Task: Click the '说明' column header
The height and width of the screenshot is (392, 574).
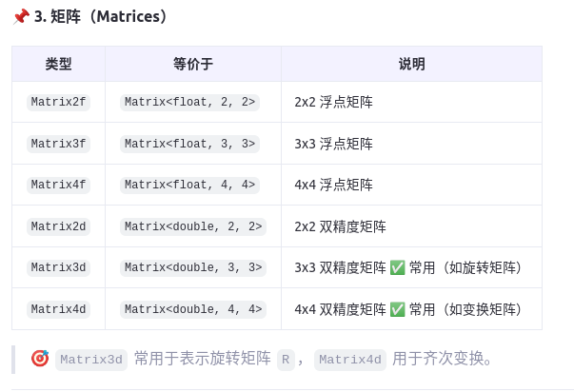Action: point(412,64)
